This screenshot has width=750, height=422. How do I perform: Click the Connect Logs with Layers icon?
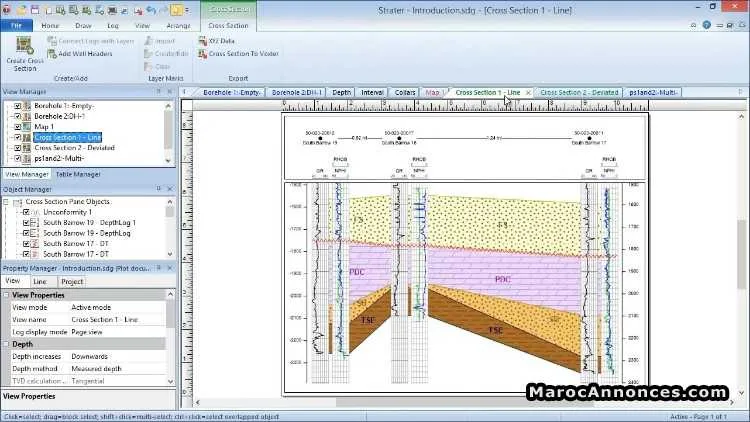click(52, 41)
